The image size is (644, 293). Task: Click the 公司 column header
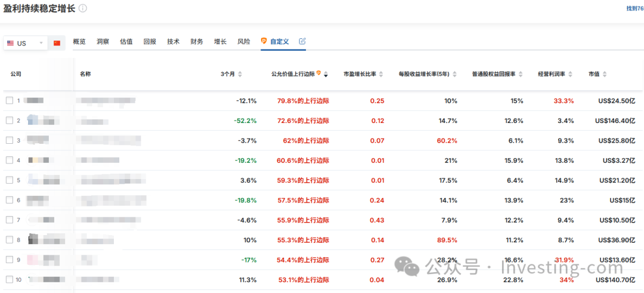click(16, 75)
